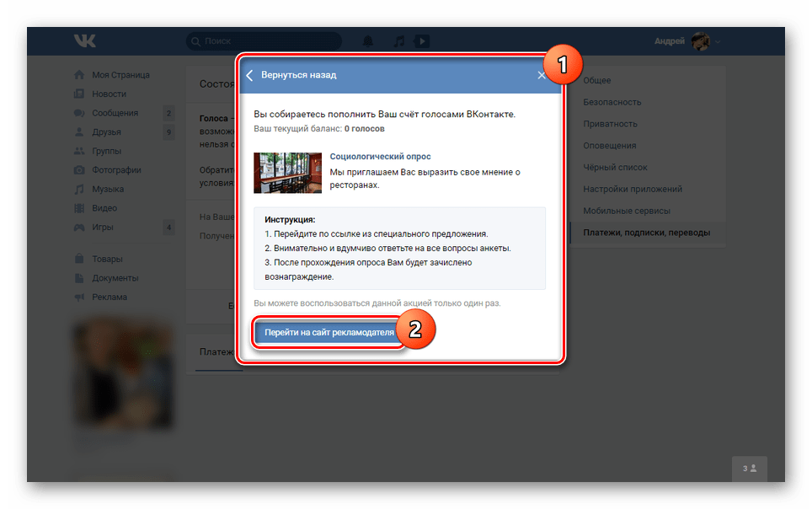
Task: Focus the Поиск search field
Action: click(264, 41)
